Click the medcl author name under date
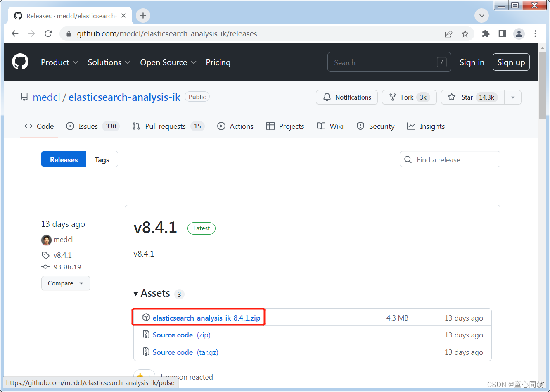 (63, 240)
